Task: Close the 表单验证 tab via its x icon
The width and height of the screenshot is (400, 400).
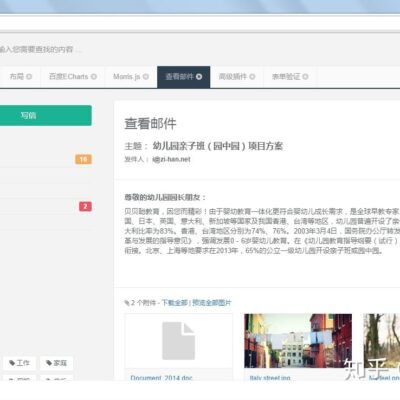Action: tap(305, 77)
